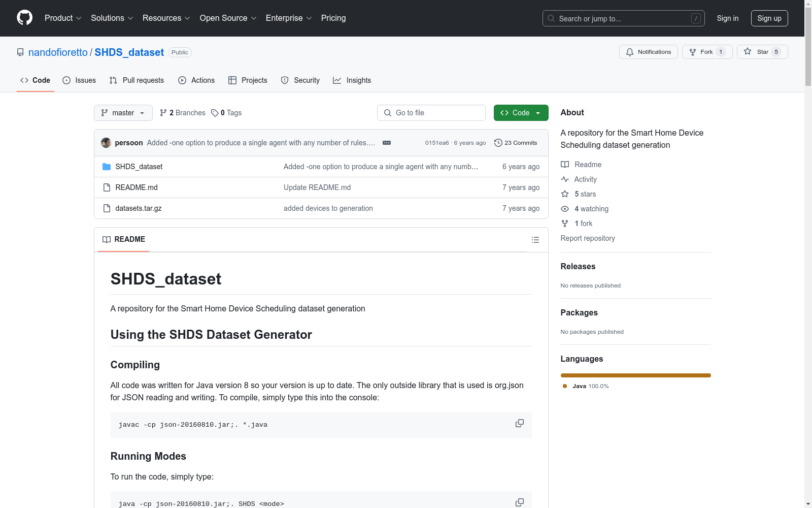Click Report repository
The height and width of the screenshot is (508, 812).
coord(588,238)
